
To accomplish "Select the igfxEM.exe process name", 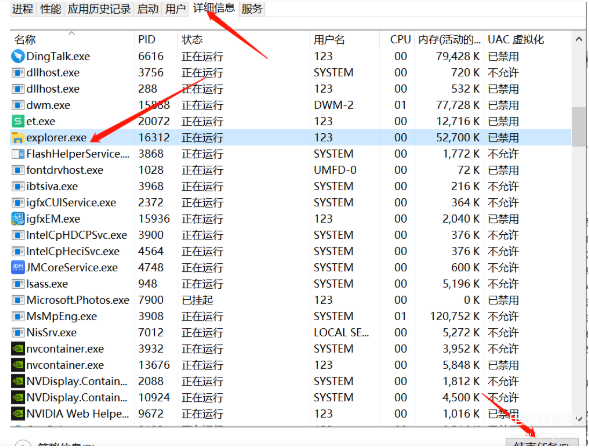I will pyautogui.click(x=53, y=219).
